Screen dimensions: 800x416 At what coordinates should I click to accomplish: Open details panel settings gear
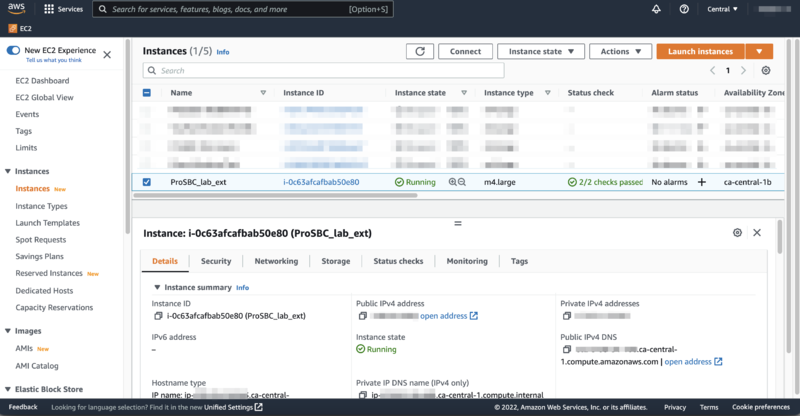click(x=737, y=232)
